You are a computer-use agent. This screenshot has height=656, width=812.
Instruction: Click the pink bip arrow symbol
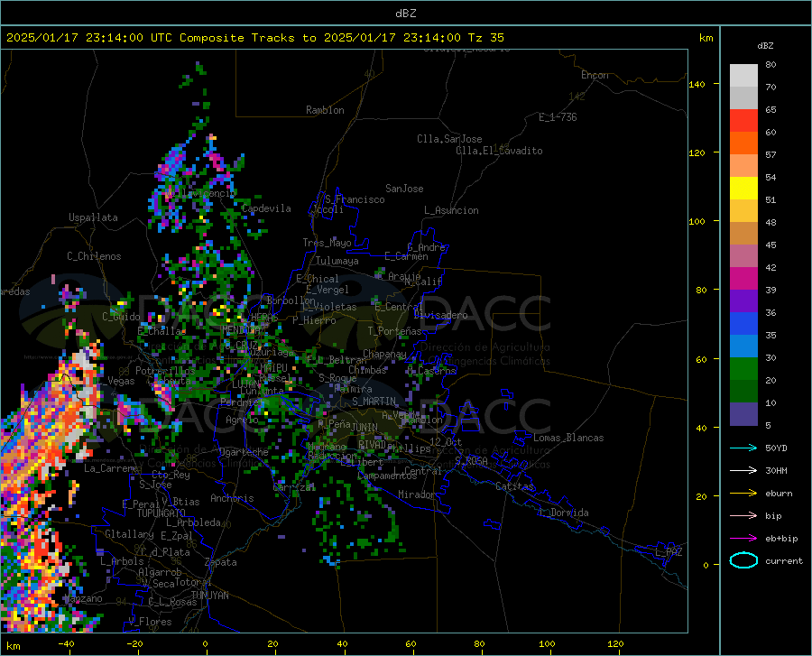click(x=743, y=516)
